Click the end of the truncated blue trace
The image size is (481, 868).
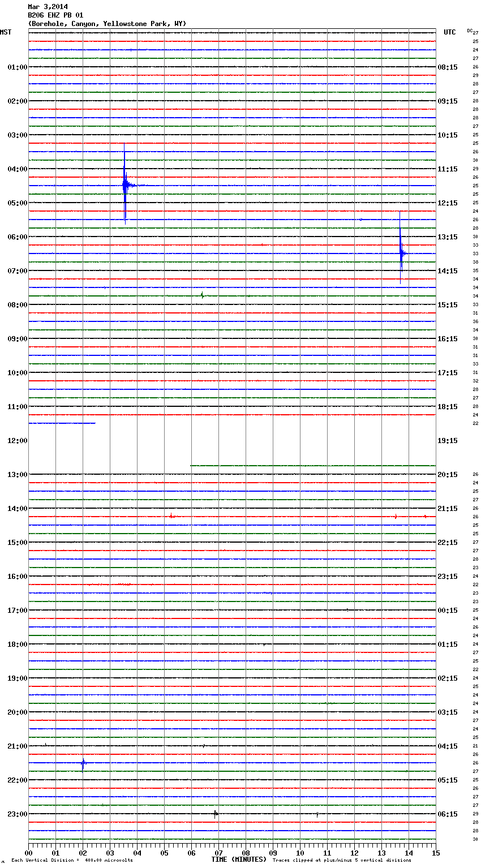pyautogui.click(x=95, y=423)
